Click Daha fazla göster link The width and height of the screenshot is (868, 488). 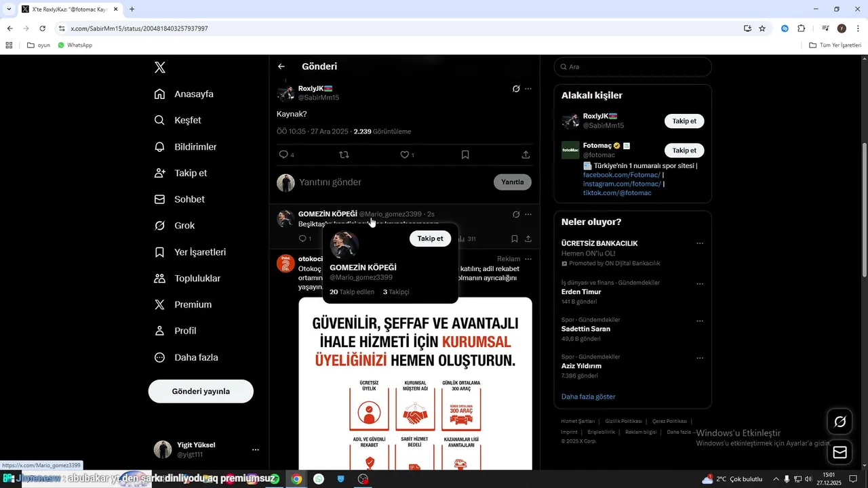point(589,396)
